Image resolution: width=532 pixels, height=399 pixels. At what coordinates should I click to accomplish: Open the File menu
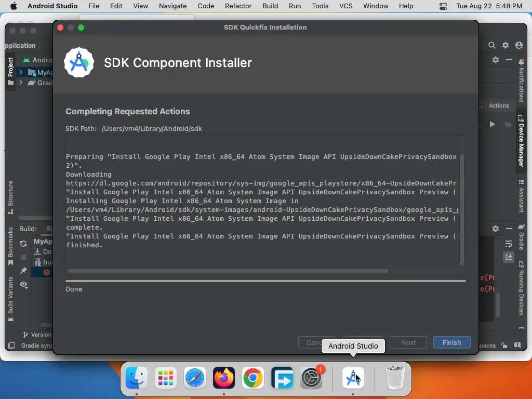pyautogui.click(x=94, y=6)
